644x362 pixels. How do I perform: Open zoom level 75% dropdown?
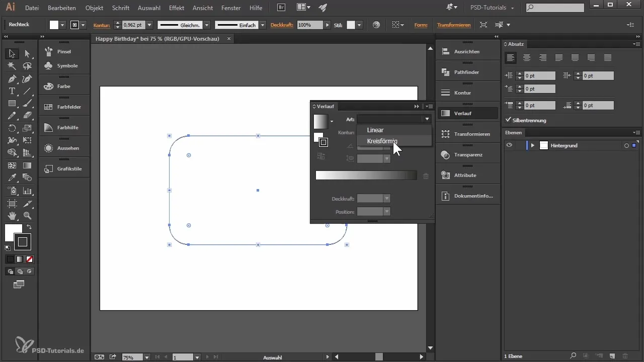tap(146, 357)
